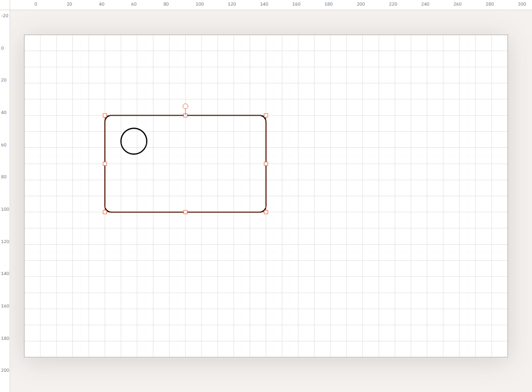Select the top-left corner resize handle

(x=105, y=115)
